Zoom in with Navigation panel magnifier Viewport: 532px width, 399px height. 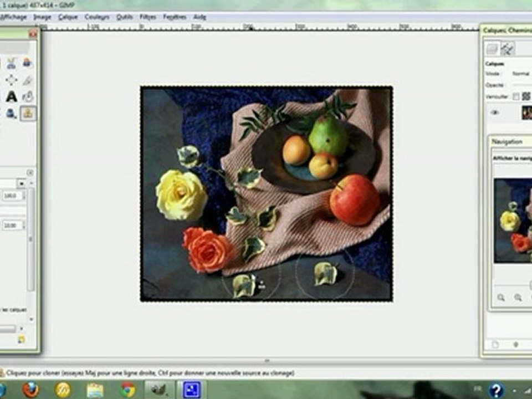518,298
